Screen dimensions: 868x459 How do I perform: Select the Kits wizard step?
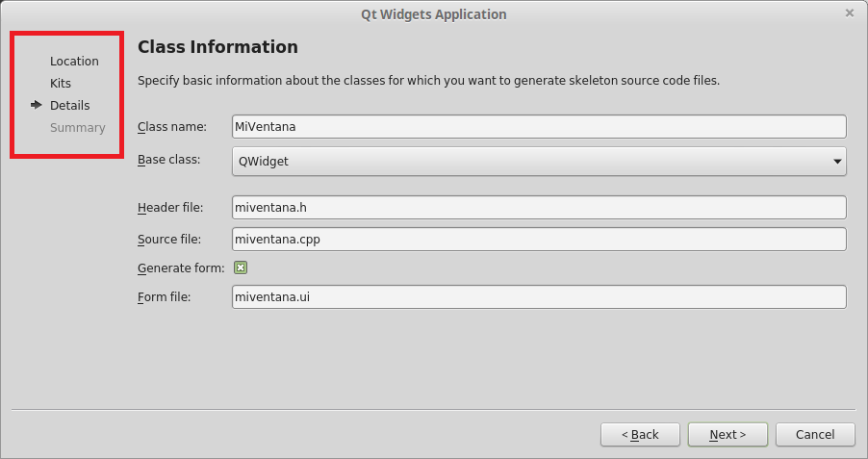(61, 83)
